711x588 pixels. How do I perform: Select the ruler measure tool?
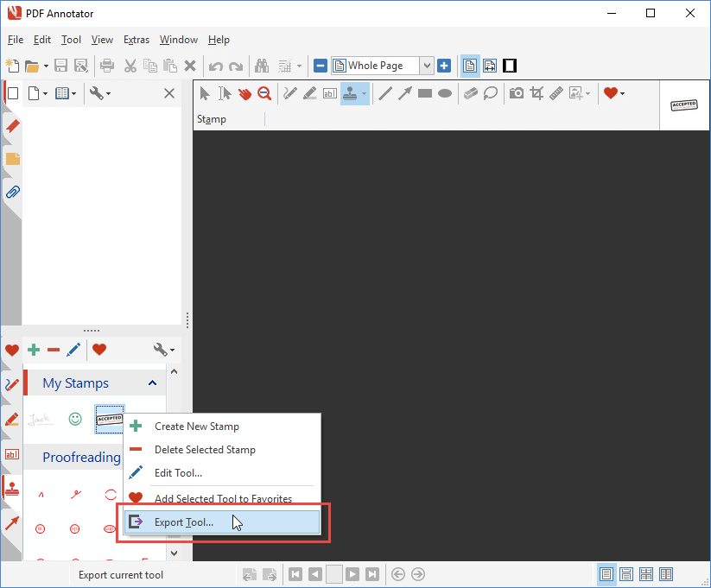(556, 93)
